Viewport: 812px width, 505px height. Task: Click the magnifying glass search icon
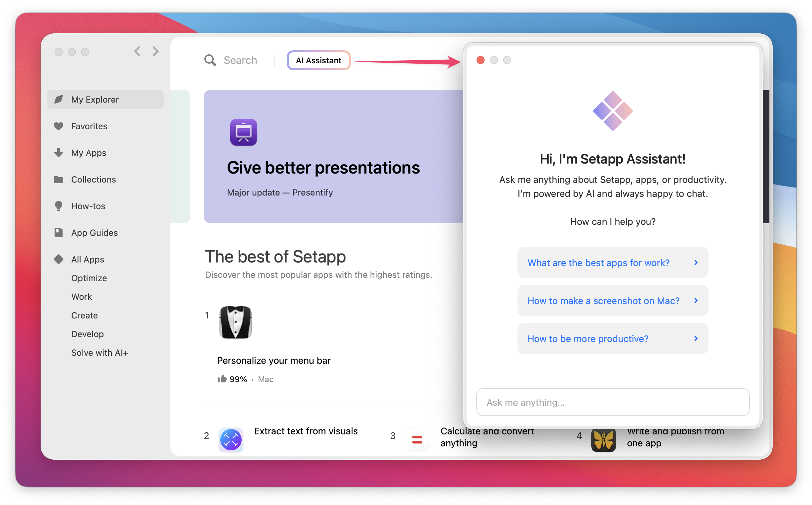210,60
